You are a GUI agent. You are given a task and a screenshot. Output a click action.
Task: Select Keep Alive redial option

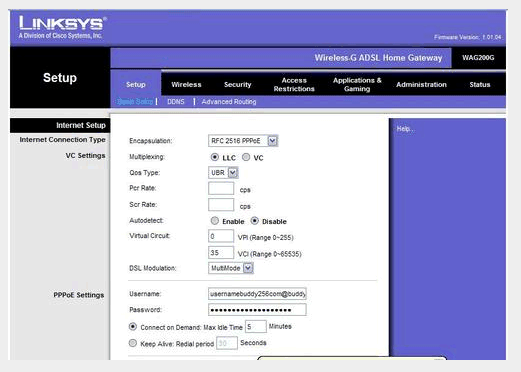tap(133, 343)
